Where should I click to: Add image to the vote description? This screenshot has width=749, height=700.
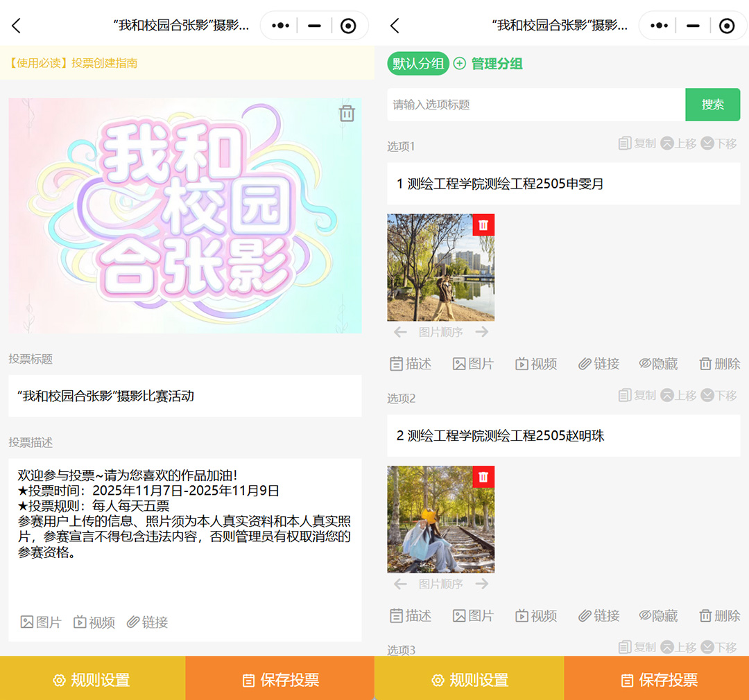pyautogui.click(x=41, y=622)
